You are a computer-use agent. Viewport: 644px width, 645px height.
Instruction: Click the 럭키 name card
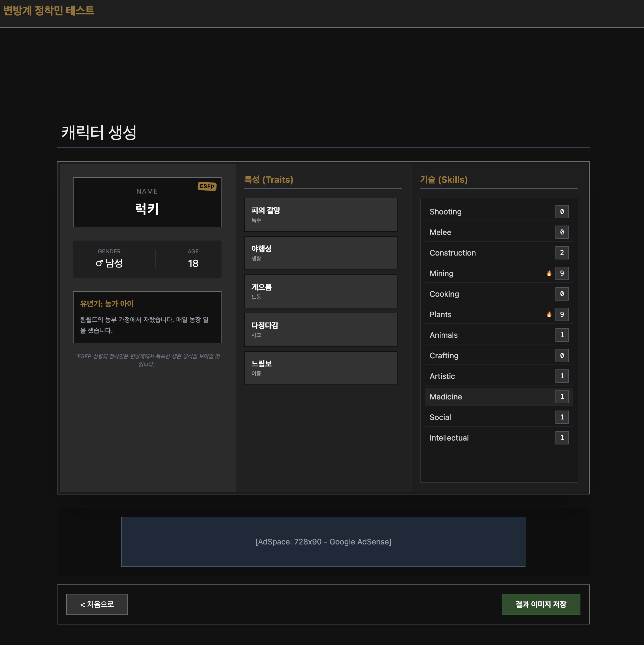[x=147, y=202]
